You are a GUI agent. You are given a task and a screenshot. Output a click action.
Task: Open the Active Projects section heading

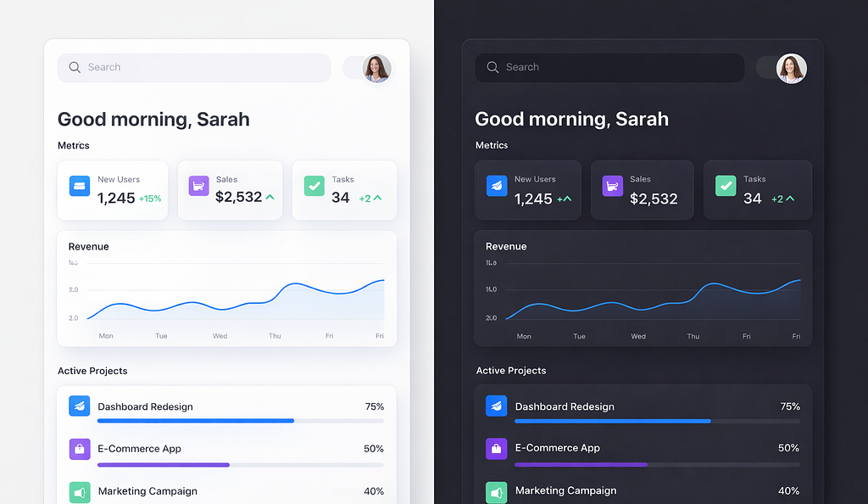(x=92, y=371)
